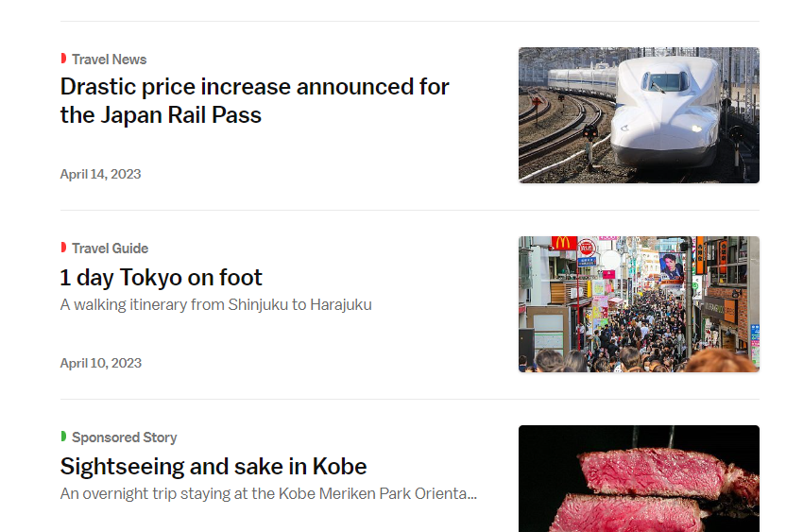Click the portrait billboard in the Harajuku photo
This screenshot has width=786, height=532.
click(x=672, y=266)
